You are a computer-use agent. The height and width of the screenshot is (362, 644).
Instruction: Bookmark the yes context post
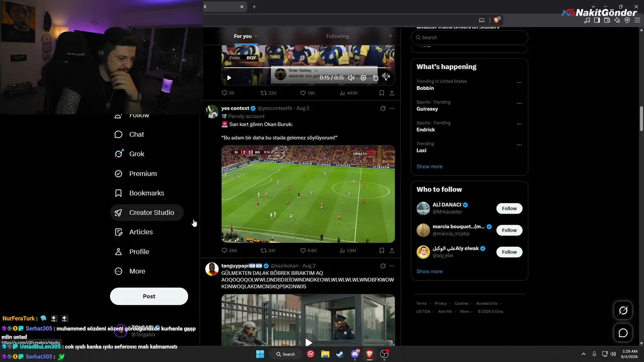tap(381, 250)
